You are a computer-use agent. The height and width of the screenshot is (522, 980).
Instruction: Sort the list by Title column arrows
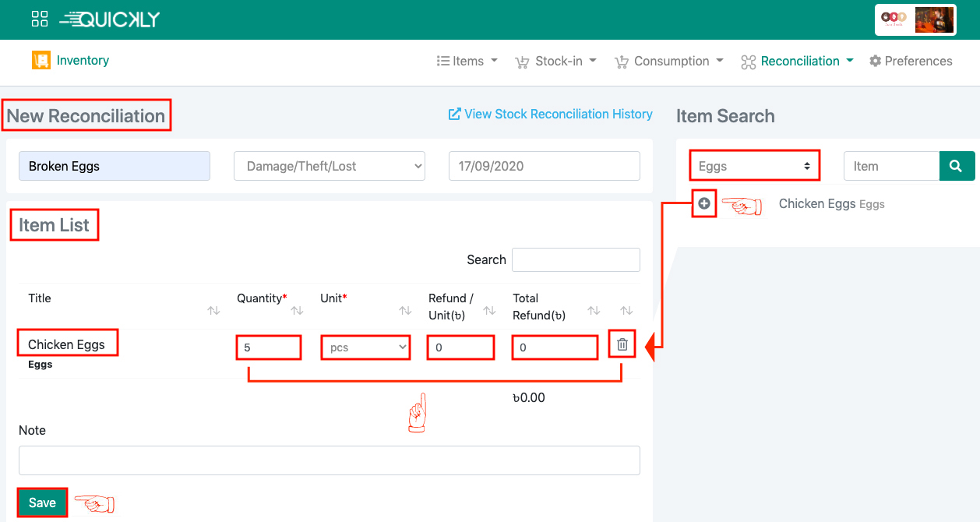tap(213, 311)
